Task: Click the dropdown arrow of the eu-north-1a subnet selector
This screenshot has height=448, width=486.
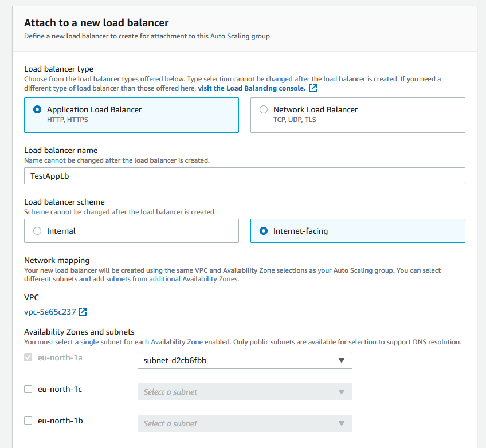Action: [342, 360]
